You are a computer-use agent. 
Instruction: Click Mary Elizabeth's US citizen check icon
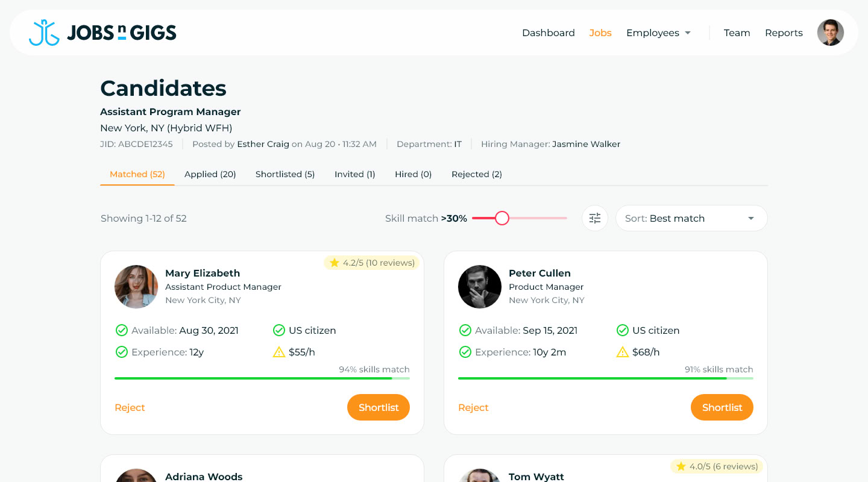(x=278, y=330)
